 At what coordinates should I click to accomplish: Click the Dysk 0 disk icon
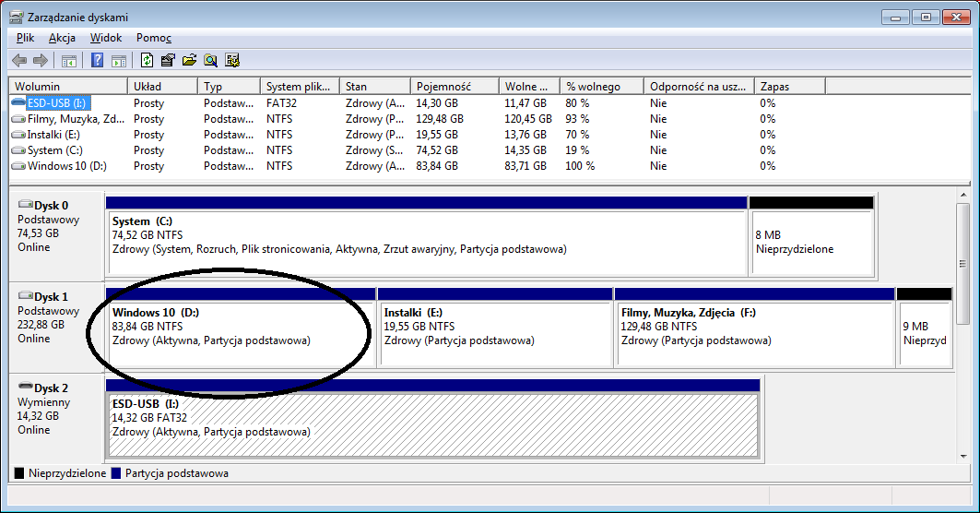point(26,204)
